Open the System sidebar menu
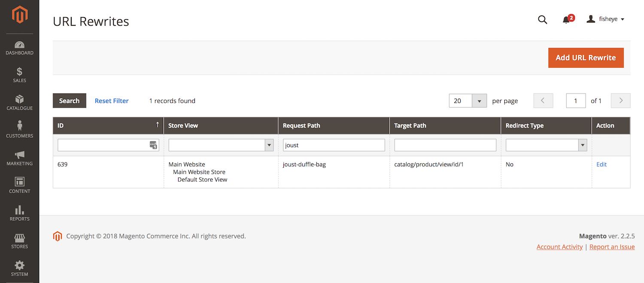Viewport: 644px width, 283px height. (x=19, y=269)
